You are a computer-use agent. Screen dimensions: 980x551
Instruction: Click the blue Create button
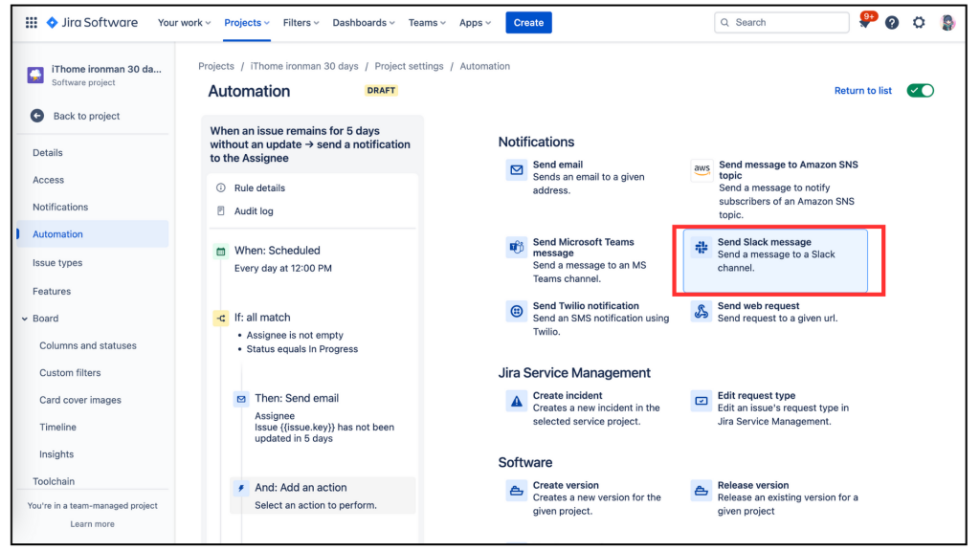(528, 23)
